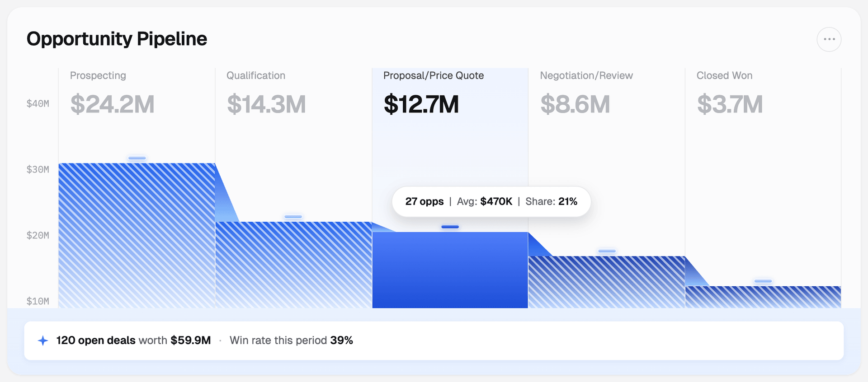This screenshot has height=382, width=868.
Task: Click the solid blue Proposal bar
Action: (450, 270)
